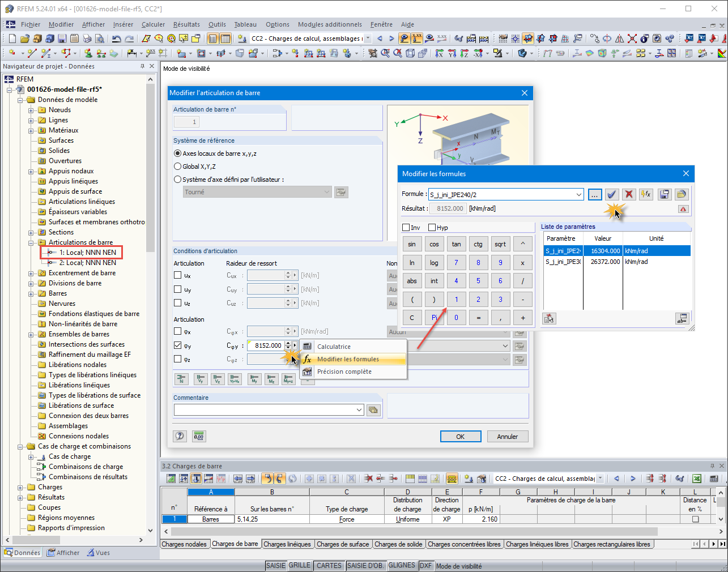Collapse the Données de modèle tree node
The image size is (728, 572).
click(20, 100)
